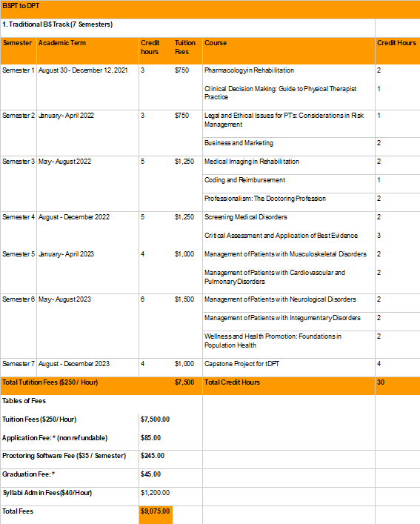Select 'Business and Marketing' course
Screen dimensions: 420x524
[239, 143]
